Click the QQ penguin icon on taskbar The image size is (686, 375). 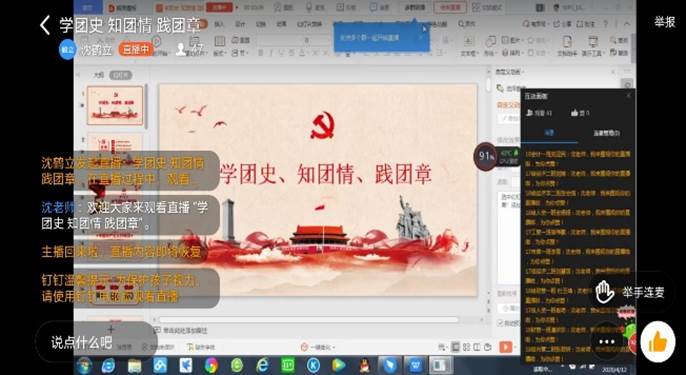click(x=364, y=365)
